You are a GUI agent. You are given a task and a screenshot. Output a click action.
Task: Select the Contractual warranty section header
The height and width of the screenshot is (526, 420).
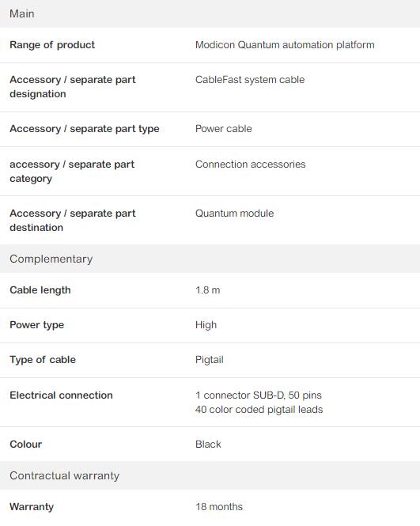point(210,475)
